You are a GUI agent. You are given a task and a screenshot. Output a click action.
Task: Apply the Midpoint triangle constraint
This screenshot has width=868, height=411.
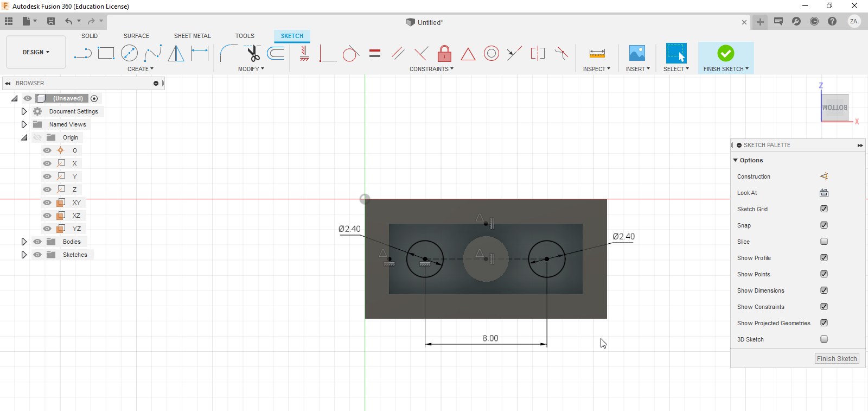coord(468,54)
